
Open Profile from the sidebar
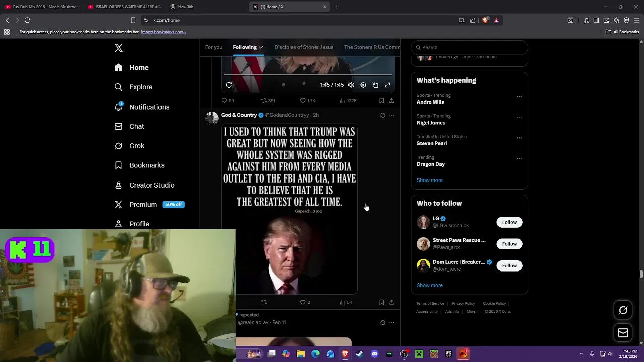point(132,224)
